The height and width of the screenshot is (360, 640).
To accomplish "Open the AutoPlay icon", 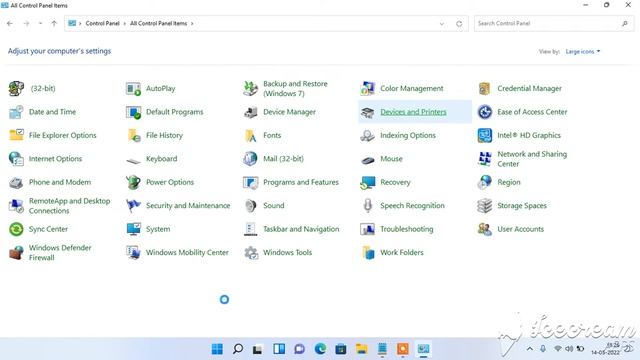I will pyautogui.click(x=133, y=89).
